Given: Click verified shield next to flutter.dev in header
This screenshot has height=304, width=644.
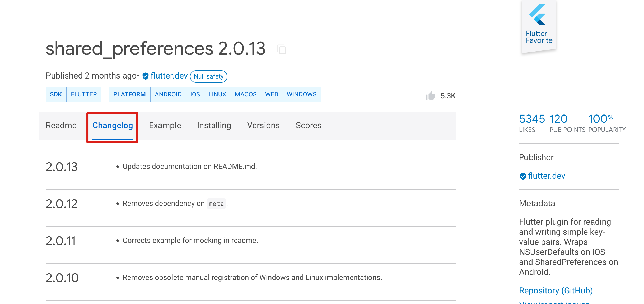Looking at the screenshot, I should (x=146, y=76).
